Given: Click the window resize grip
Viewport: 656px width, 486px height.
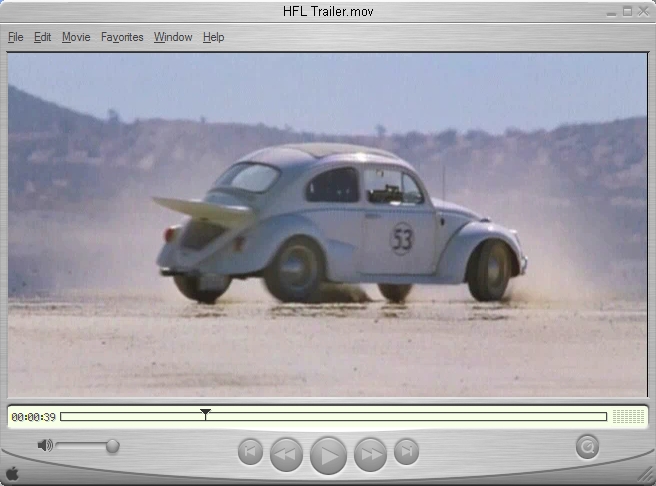Looking at the screenshot, I should pyautogui.click(x=646, y=476).
